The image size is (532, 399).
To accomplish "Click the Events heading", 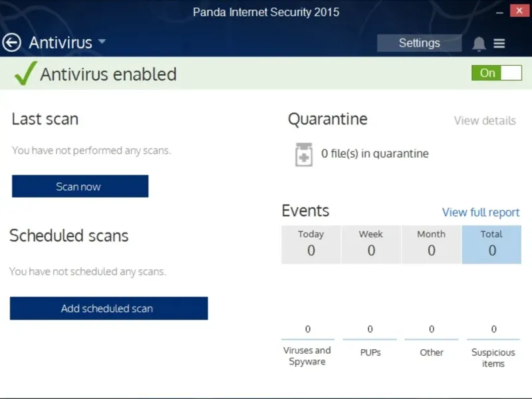I will [305, 211].
